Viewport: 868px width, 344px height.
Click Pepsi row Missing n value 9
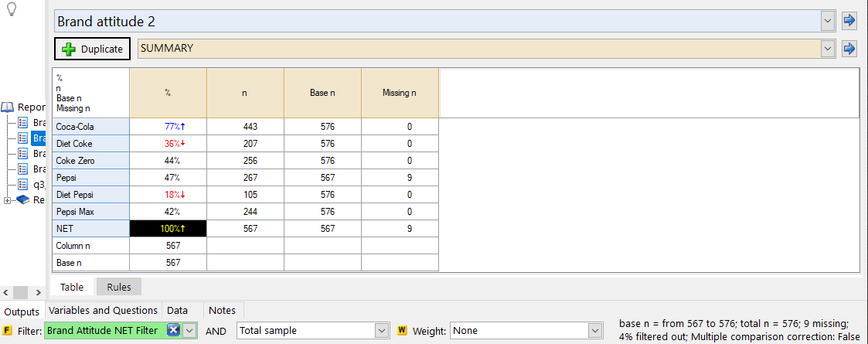pyautogui.click(x=400, y=178)
